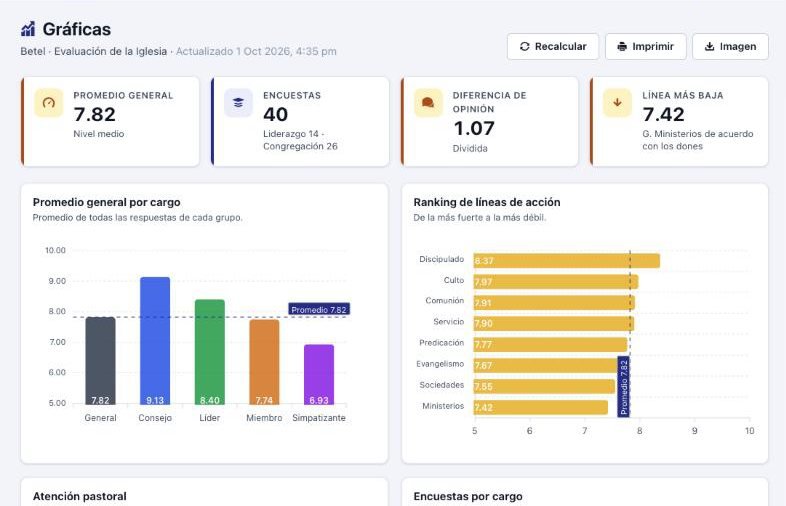Screen dimensions: 786x506
Task: Click the Recalcular button
Action: 553,47
